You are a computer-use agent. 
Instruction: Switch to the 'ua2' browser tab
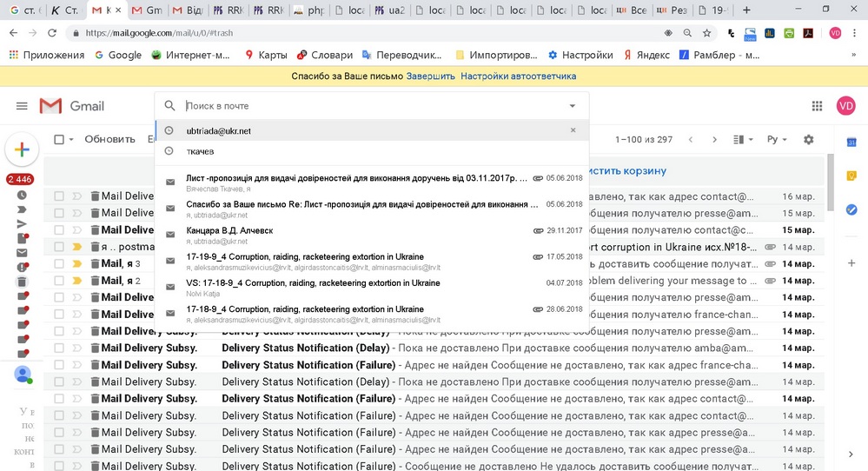[390, 10]
